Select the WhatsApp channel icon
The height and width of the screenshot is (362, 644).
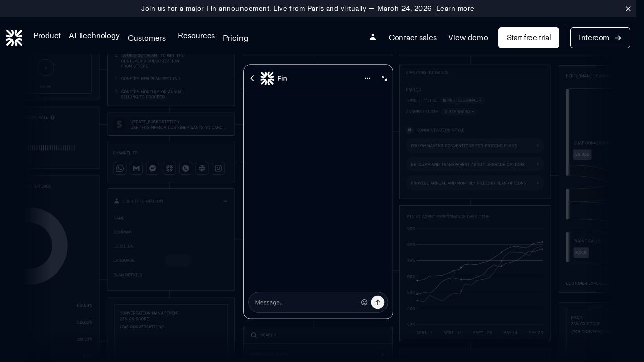[120, 168]
